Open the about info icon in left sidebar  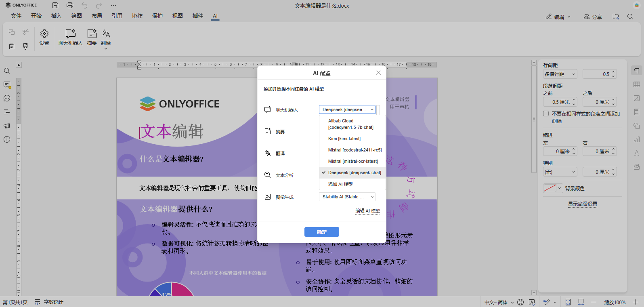pyautogui.click(x=7, y=139)
